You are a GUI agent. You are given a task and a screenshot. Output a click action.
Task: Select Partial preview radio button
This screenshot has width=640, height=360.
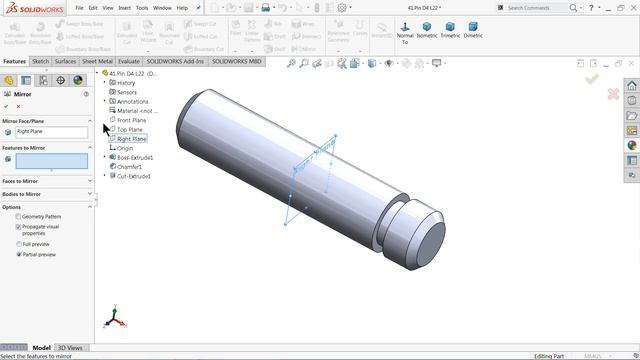(x=19, y=254)
